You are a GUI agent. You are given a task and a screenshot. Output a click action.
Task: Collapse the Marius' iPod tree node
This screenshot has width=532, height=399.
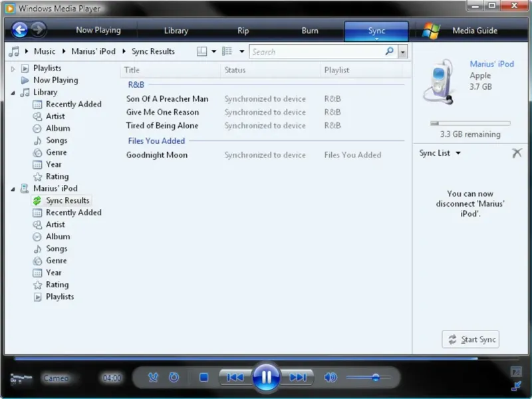pyautogui.click(x=13, y=189)
